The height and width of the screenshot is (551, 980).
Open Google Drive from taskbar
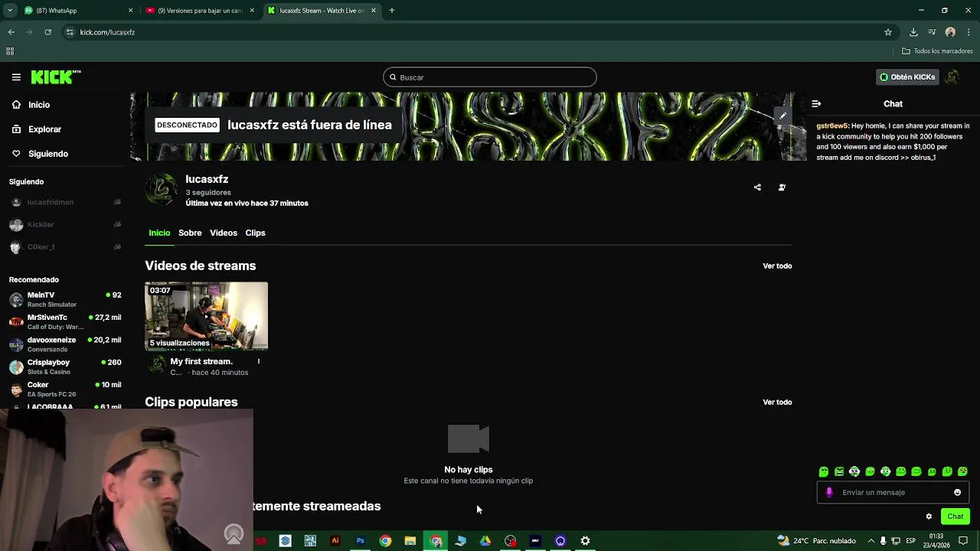click(x=485, y=541)
